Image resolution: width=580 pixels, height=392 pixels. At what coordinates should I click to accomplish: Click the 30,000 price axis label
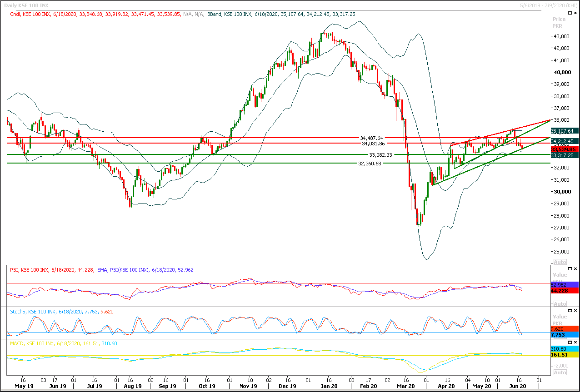(563, 192)
